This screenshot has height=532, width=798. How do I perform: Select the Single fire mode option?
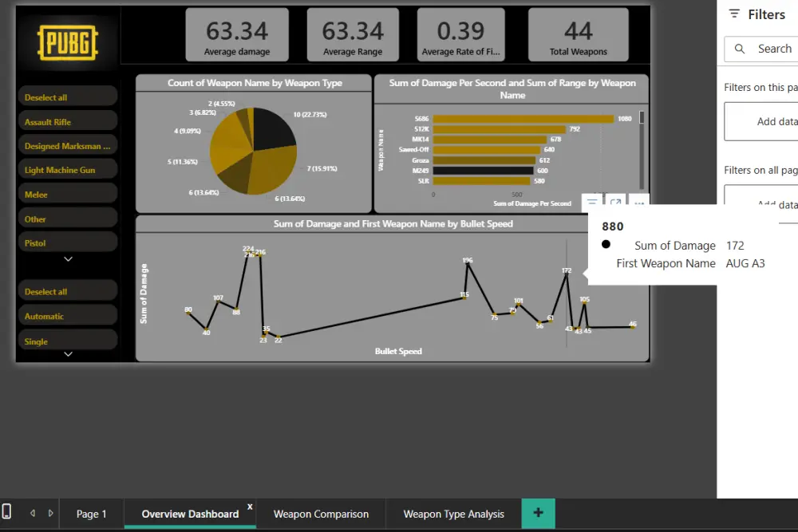tap(68, 339)
